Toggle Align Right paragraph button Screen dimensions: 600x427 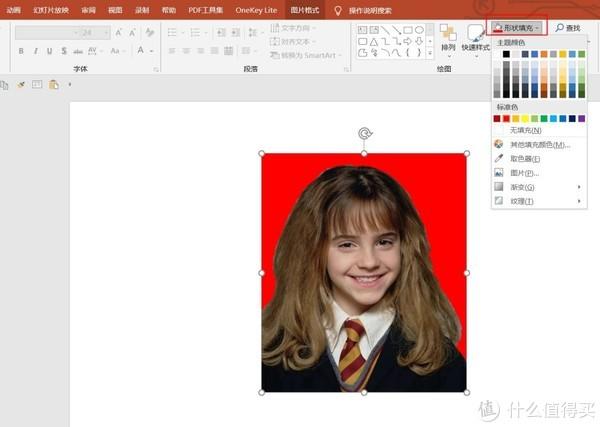pyautogui.click(x=201, y=51)
